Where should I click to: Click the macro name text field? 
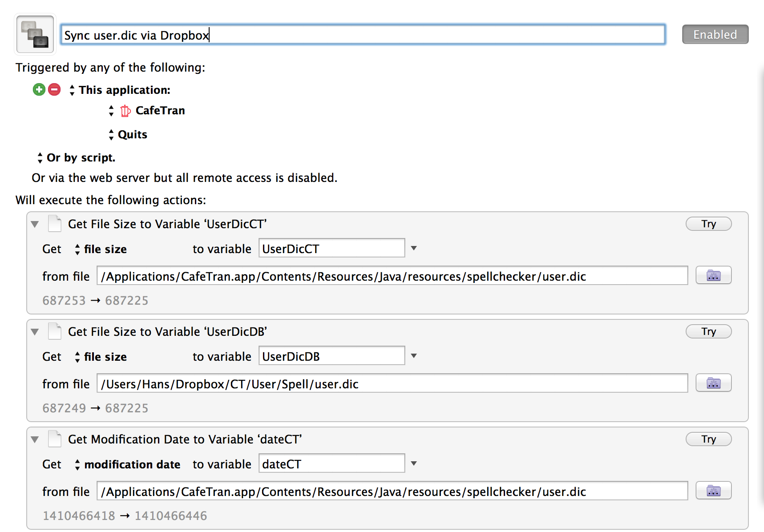coord(363,35)
